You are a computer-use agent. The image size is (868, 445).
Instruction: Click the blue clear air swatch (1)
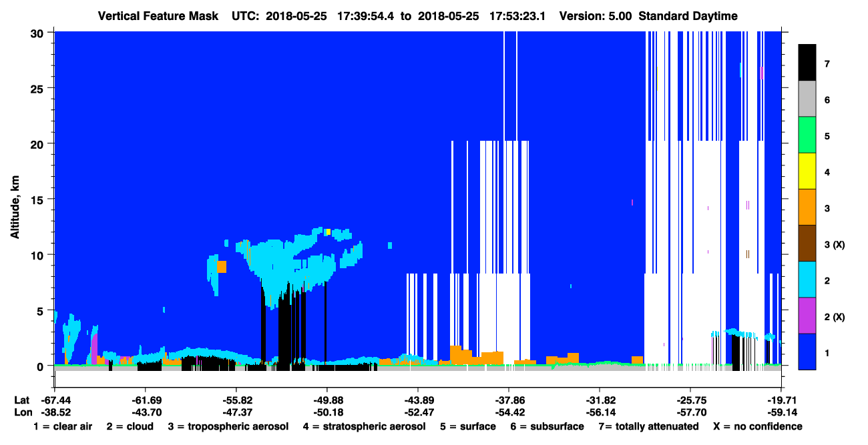807,352
